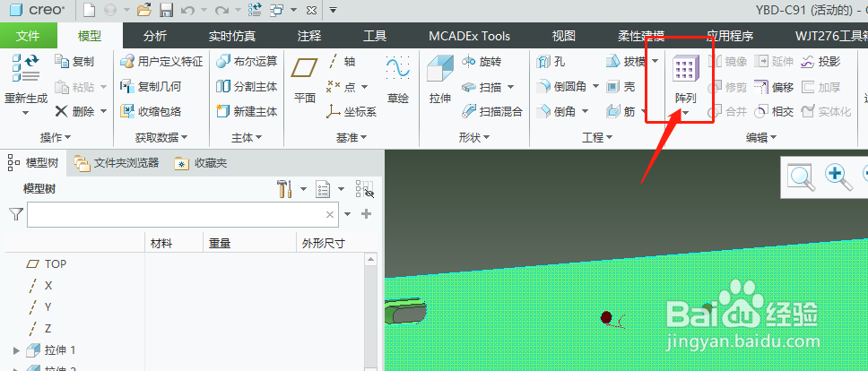This screenshot has width=868, height=371.
Task: Expand the 操作 group dropdown
Action: (x=56, y=136)
